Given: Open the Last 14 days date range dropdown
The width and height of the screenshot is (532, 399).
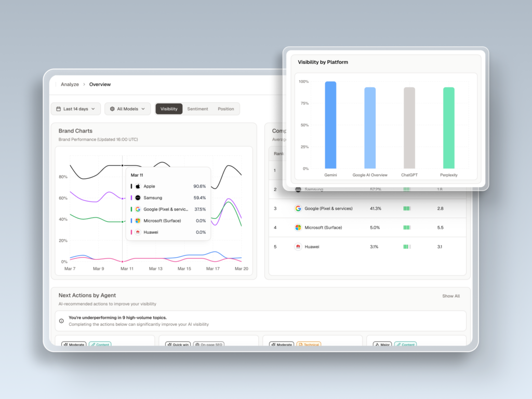Looking at the screenshot, I should pos(76,109).
